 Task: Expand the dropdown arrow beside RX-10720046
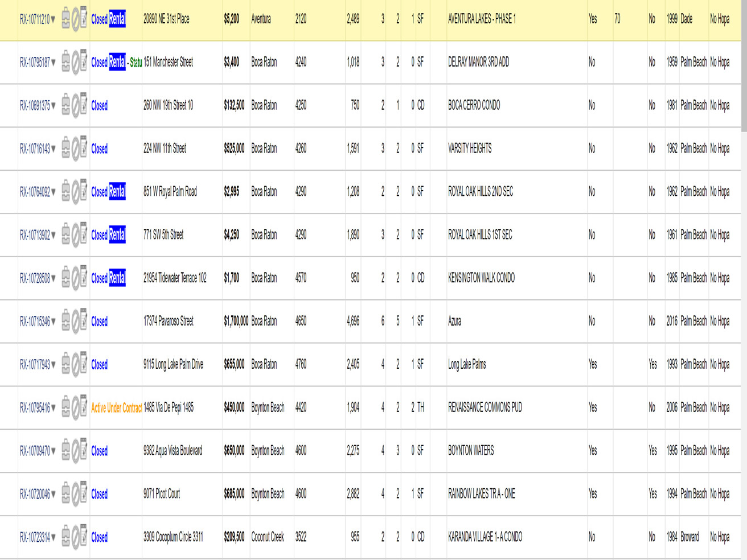click(x=54, y=495)
